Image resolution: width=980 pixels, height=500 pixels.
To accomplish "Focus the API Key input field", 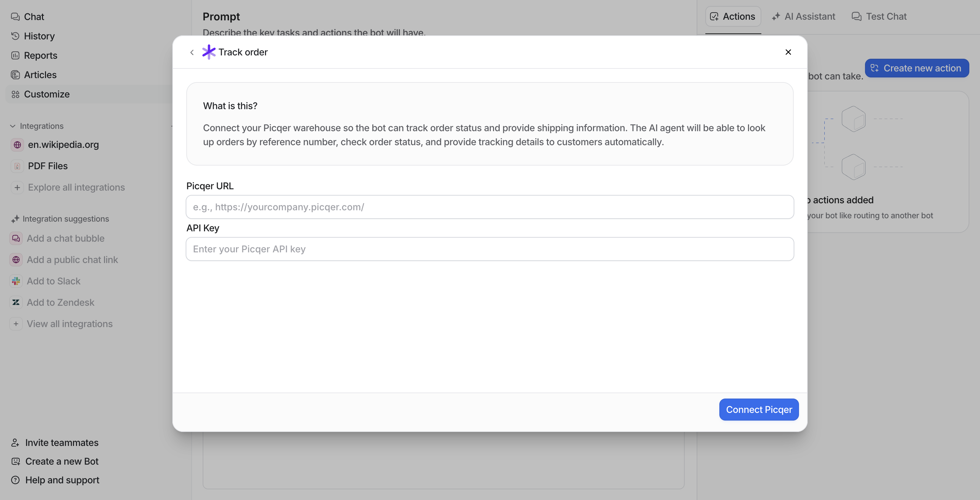I will pos(490,249).
